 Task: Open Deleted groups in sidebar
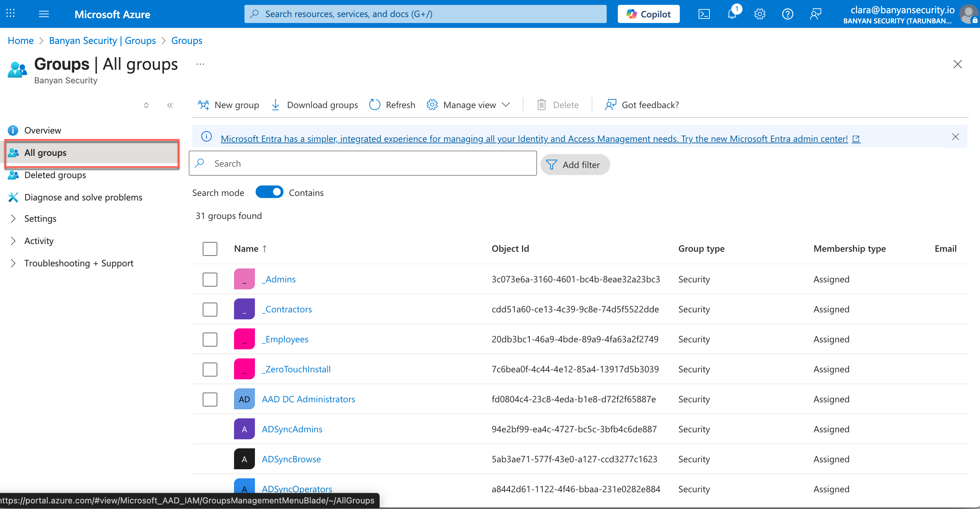point(55,175)
